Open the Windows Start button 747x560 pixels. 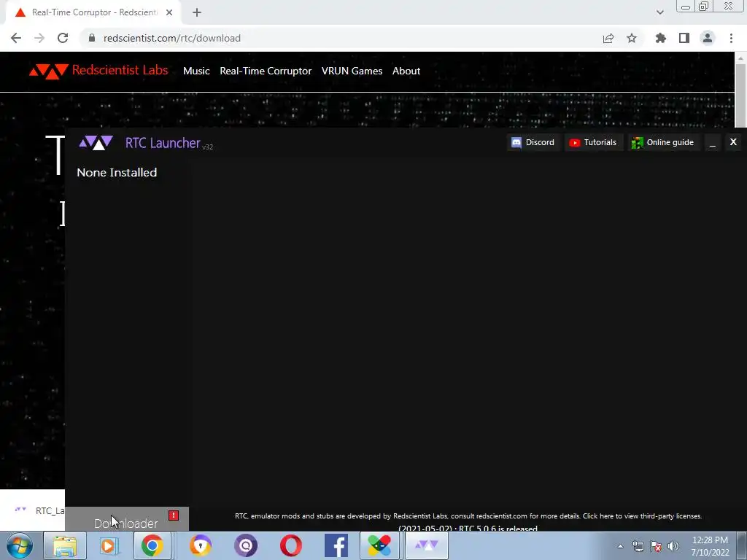click(20, 545)
